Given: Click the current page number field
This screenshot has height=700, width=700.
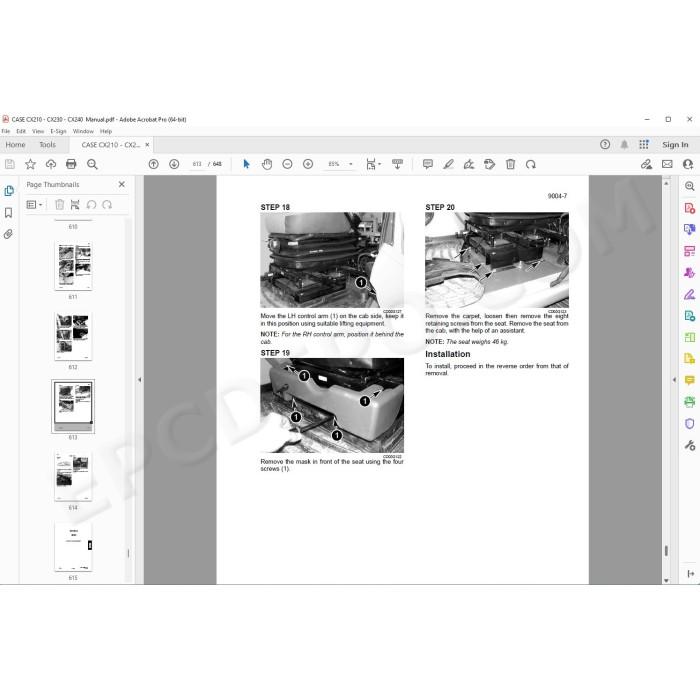Looking at the screenshot, I should [x=197, y=164].
